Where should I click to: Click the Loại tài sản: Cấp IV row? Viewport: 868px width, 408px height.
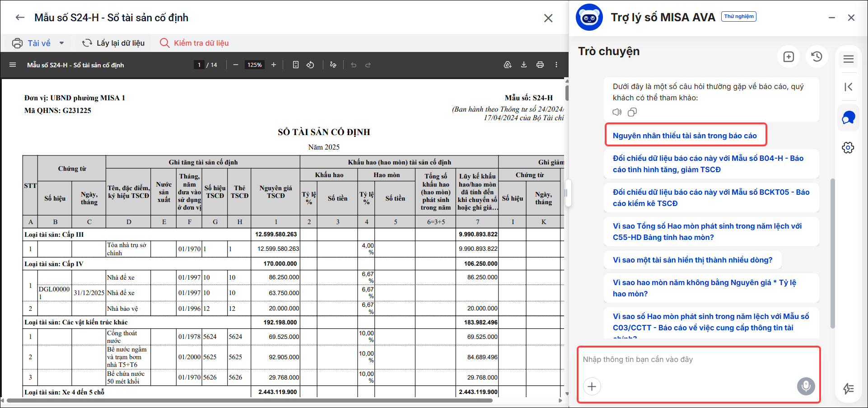point(294,264)
